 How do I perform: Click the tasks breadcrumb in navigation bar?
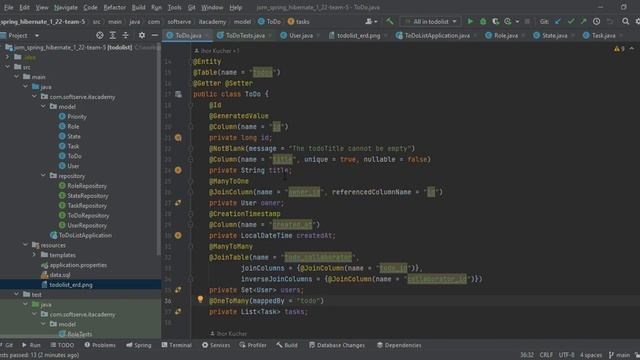coord(299,22)
